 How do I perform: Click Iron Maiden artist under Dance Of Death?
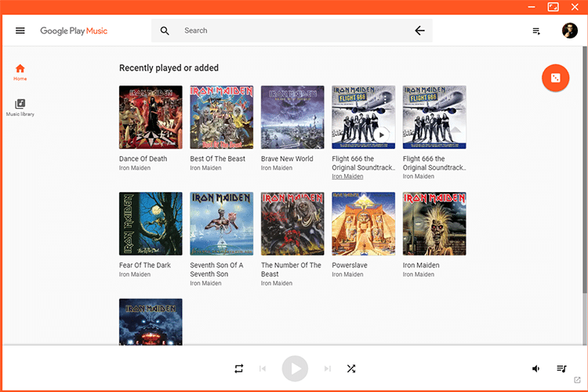(135, 168)
